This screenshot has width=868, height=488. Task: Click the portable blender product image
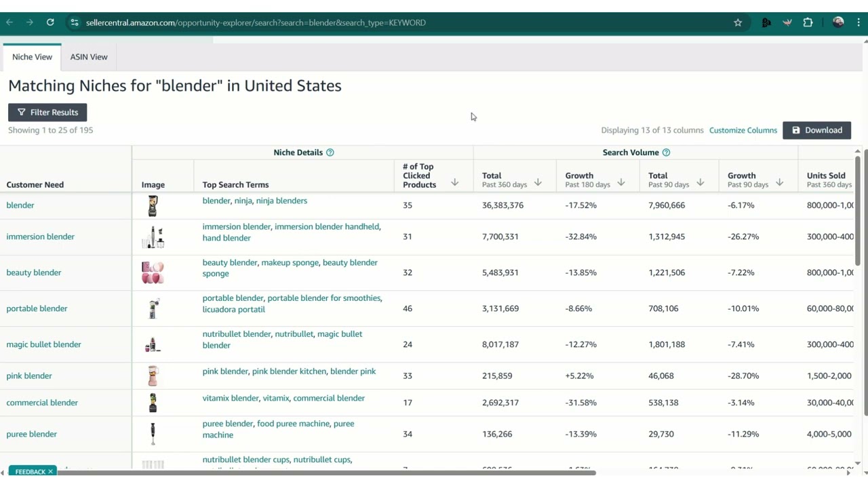[x=153, y=308]
